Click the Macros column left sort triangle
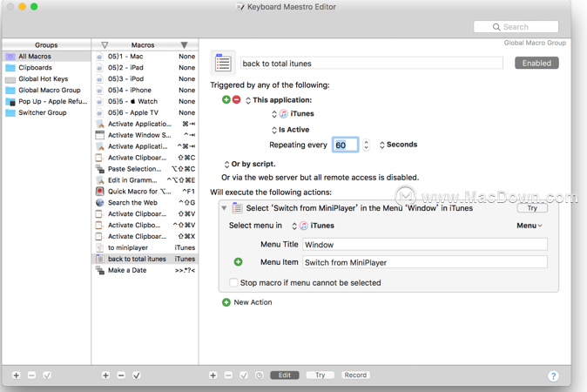The height and width of the screenshot is (392, 587). (x=105, y=45)
